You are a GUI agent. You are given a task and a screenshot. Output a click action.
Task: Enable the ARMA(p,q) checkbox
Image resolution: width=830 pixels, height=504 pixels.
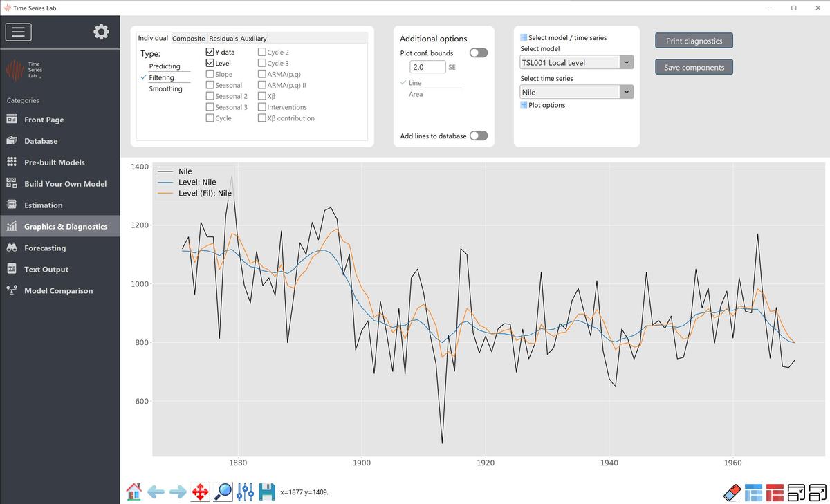pos(262,74)
